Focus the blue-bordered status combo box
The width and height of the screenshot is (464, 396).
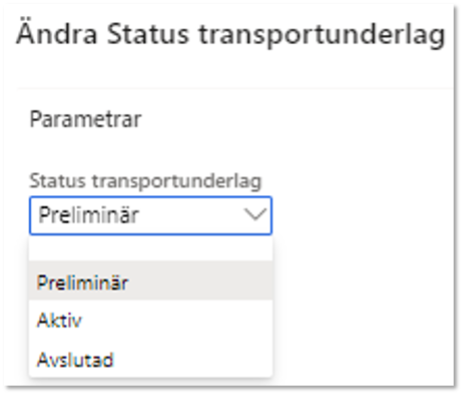click(x=151, y=215)
